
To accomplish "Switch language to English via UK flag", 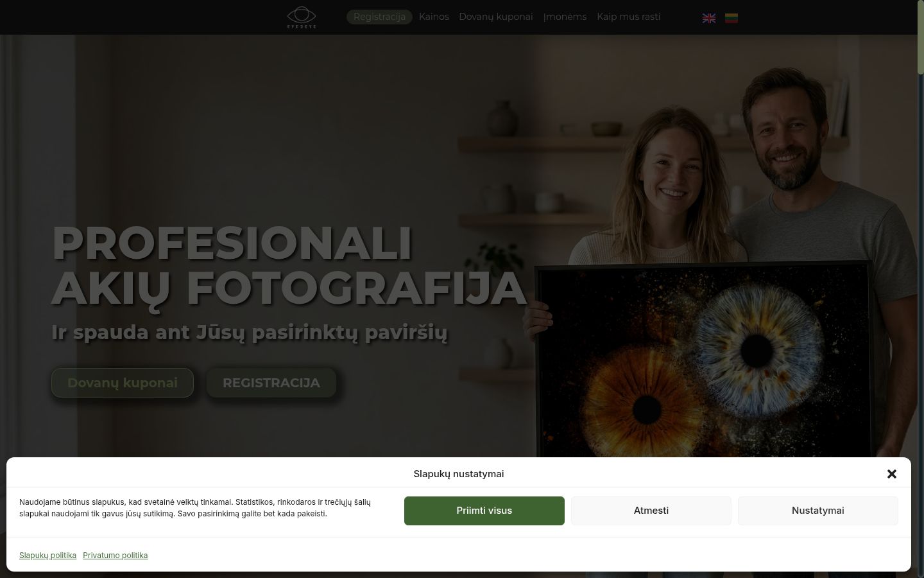I will (x=709, y=18).
